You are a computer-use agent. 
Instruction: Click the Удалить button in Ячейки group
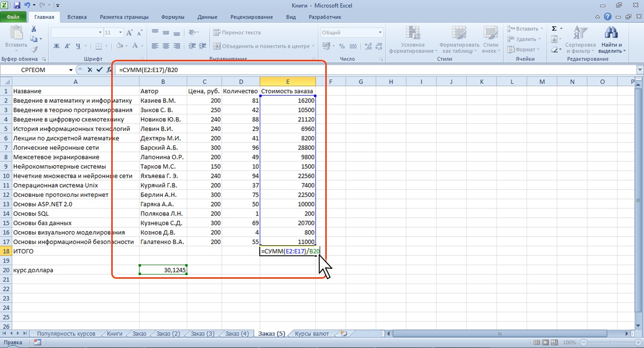coord(523,39)
